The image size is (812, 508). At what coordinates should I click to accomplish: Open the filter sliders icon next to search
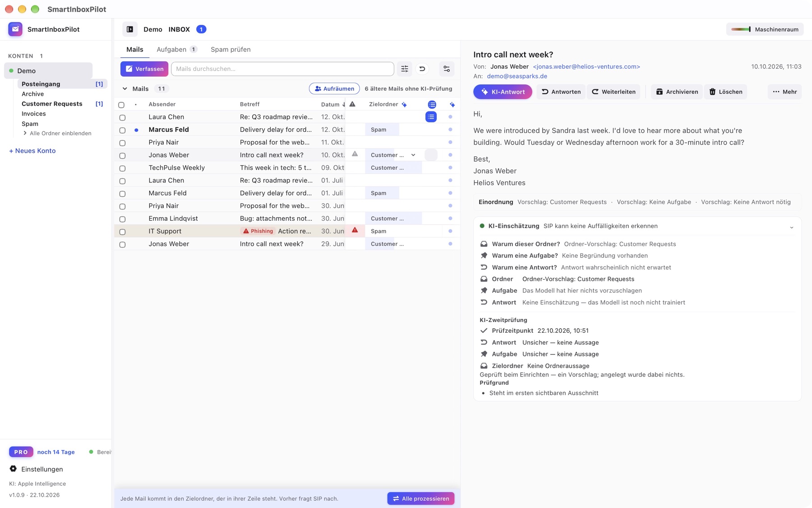point(405,69)
